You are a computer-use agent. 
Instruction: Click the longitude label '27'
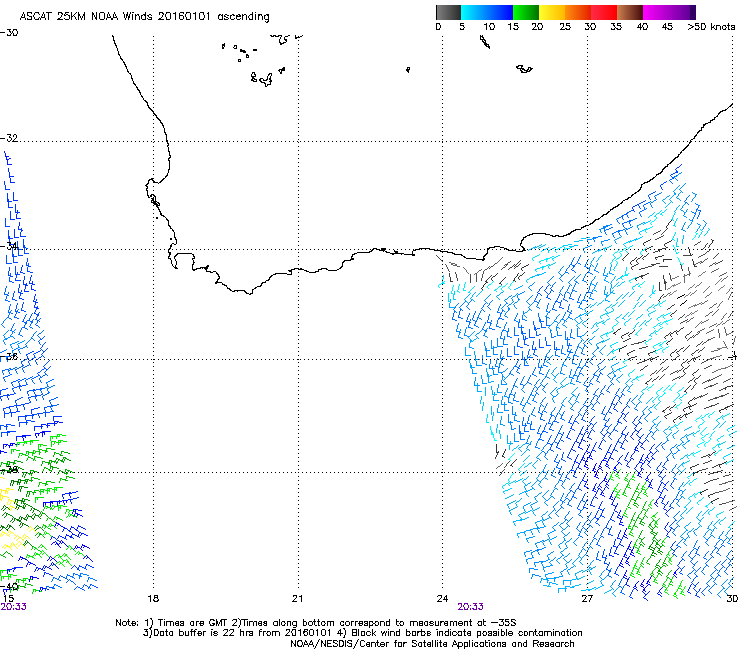pos(587,599)
